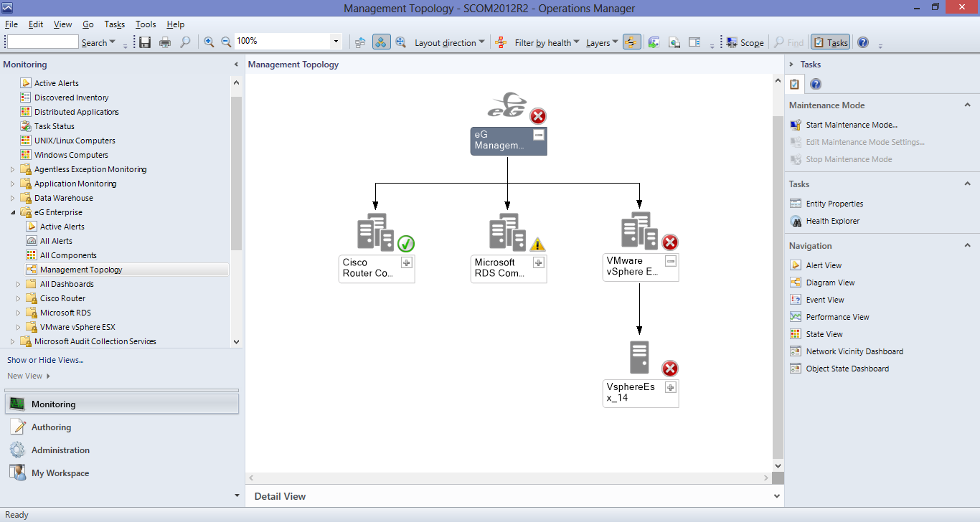Screen dimensions: 980x522
Task: Open Alert View navigation link
Action: coord(824,265)
